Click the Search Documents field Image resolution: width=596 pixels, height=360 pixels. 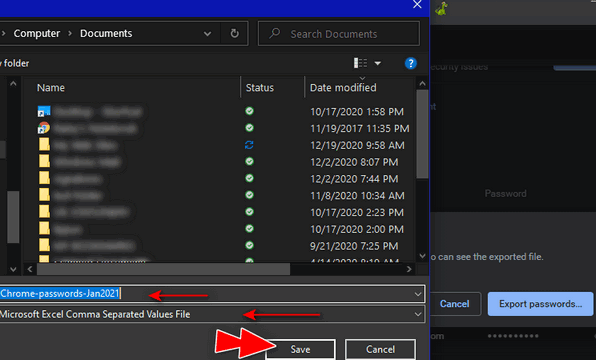click(339, 34)
